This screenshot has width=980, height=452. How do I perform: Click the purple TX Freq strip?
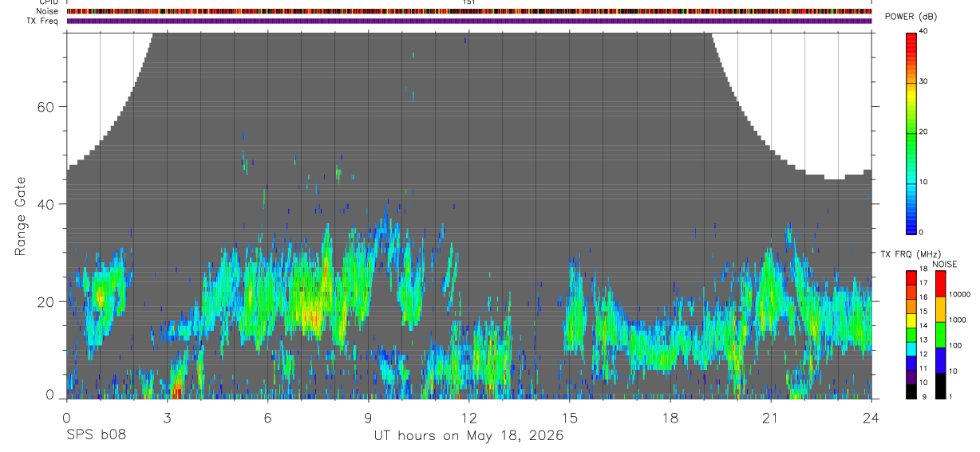click(x=469, y=21)
